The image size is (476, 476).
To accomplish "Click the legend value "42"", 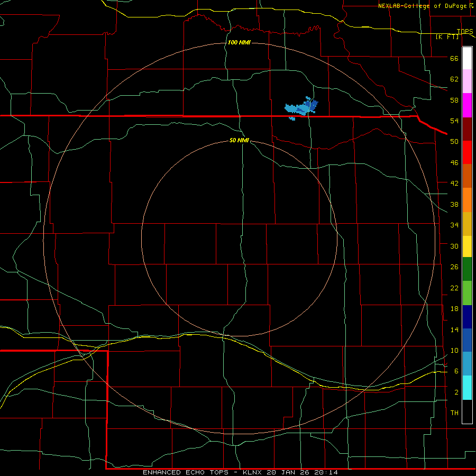I will point(454,184).
